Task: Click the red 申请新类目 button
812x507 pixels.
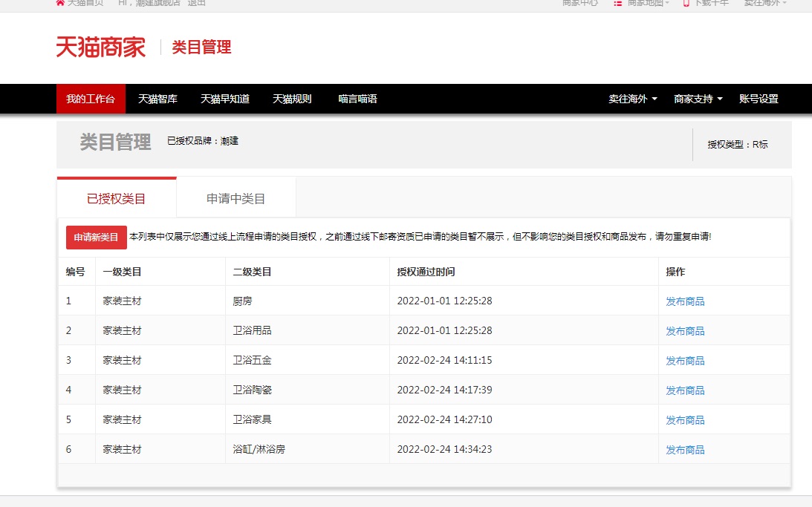Action: 97,238
